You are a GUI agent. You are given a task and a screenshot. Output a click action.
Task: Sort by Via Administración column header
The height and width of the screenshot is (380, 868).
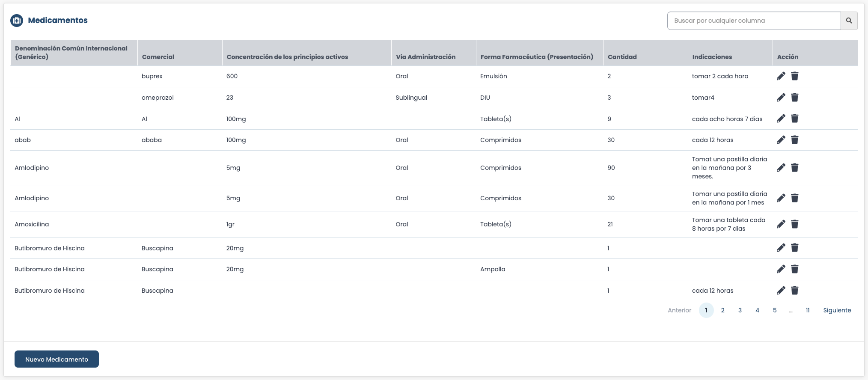(434, 53)
